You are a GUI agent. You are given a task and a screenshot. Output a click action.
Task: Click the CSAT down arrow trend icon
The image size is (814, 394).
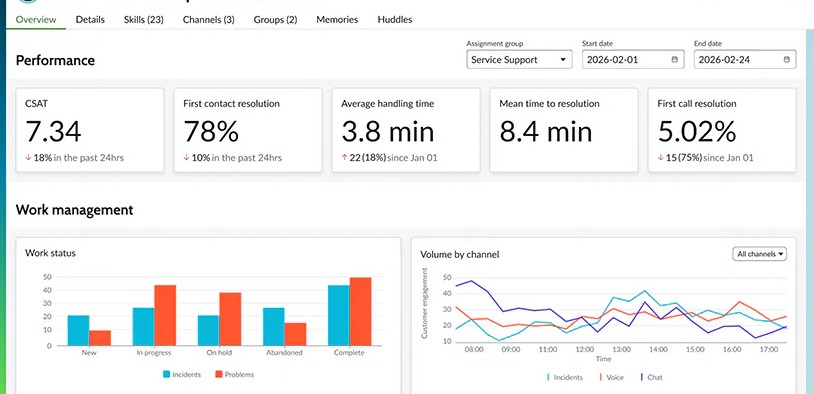click(x=28, y=158)
